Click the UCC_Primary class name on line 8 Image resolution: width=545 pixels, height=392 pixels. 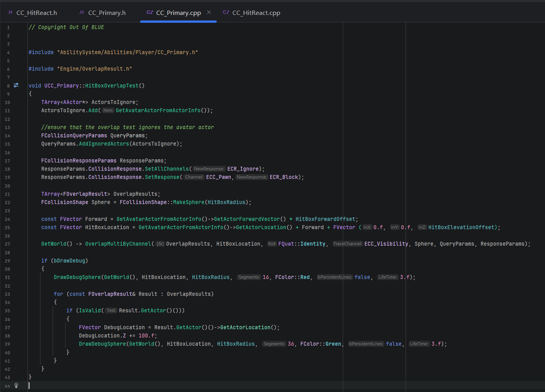pyautogui.click(x=62, y=86)
